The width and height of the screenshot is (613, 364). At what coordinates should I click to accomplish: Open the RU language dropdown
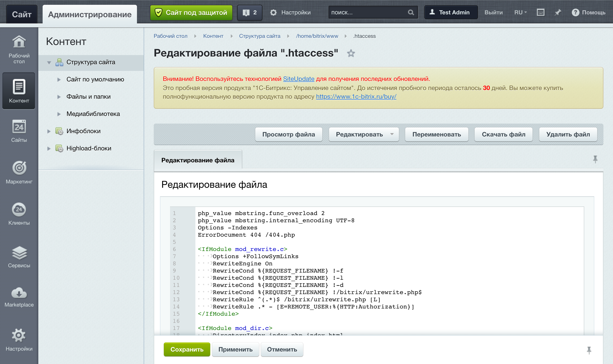[x=520, y=12]
